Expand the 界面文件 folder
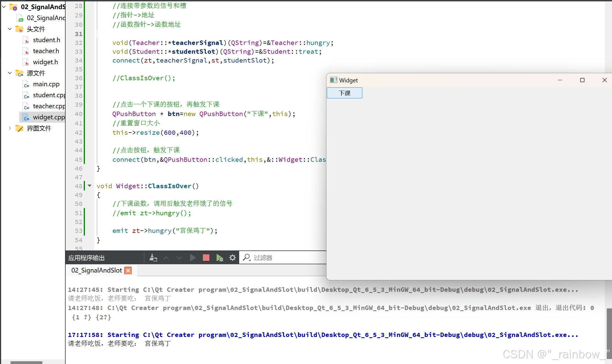612x364 pixels. pyautogui.click(x=10, y=128)
